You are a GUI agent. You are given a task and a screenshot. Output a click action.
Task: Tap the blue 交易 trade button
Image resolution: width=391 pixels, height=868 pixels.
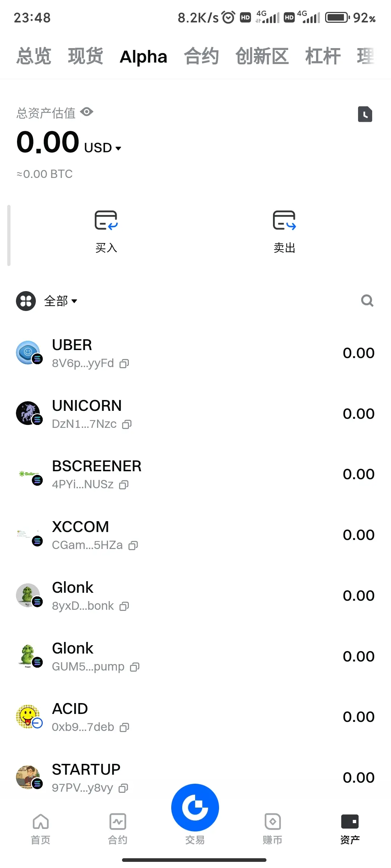click(x=195, y=808)
